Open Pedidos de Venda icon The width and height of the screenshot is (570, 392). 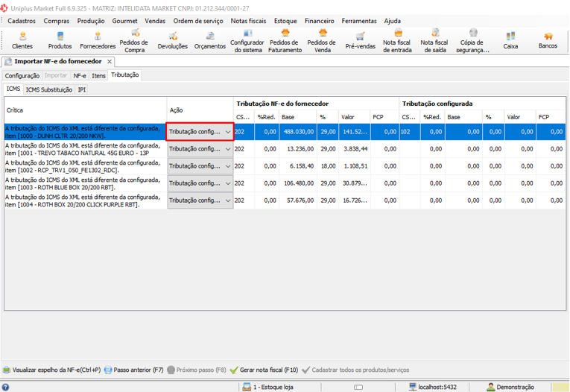[322, 41]
